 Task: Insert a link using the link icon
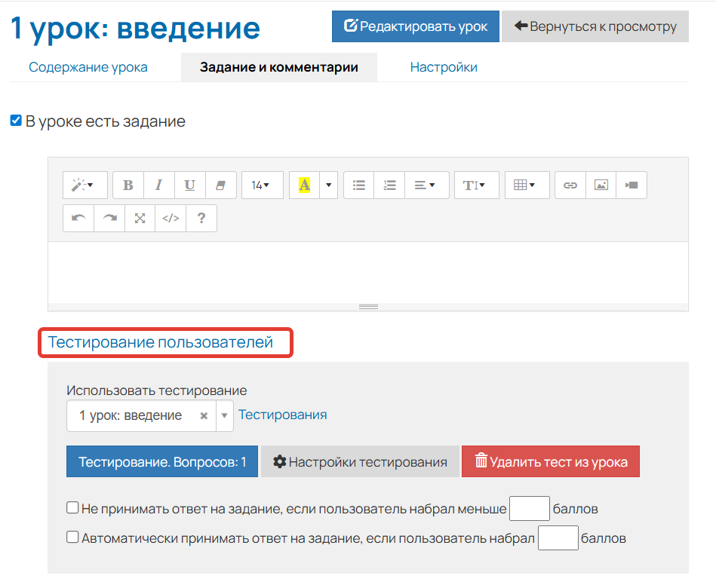(x=570, y=185)
